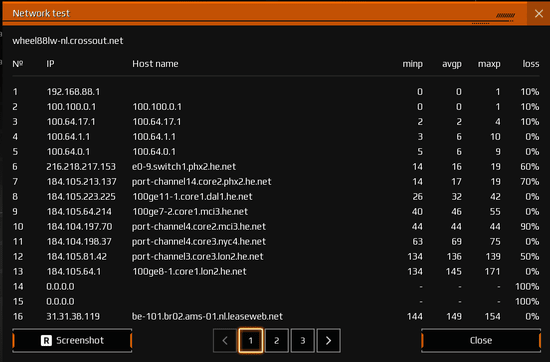Click maxp value 55 in row 9
The width and height of the screenshot is (550, 362).
(495, 212)
